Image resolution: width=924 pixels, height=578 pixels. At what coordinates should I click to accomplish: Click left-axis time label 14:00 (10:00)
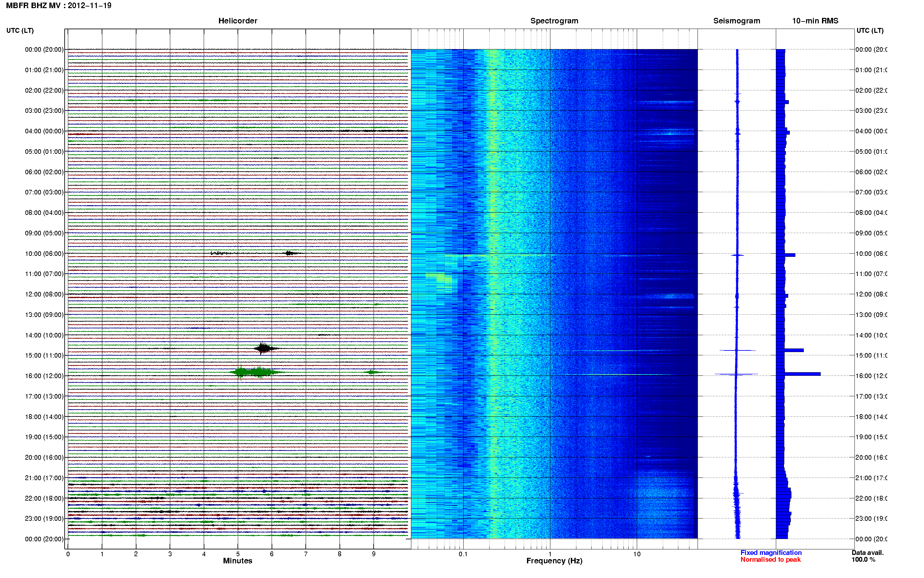[44, 335]
